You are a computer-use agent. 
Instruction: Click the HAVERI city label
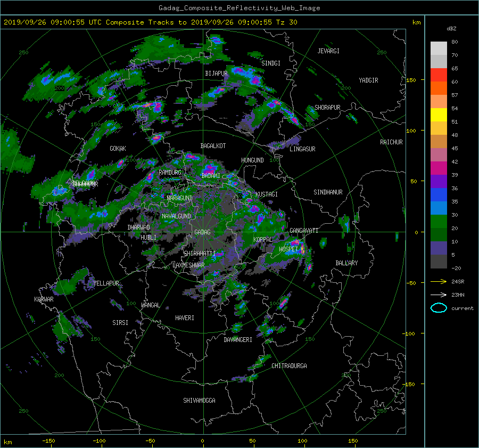(185, 318)
